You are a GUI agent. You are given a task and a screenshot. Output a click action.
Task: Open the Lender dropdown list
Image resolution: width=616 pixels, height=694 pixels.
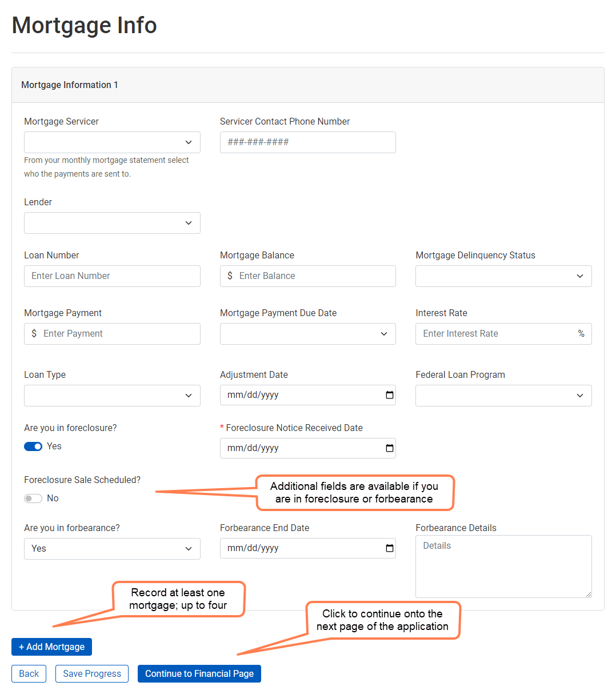(112, 223)
